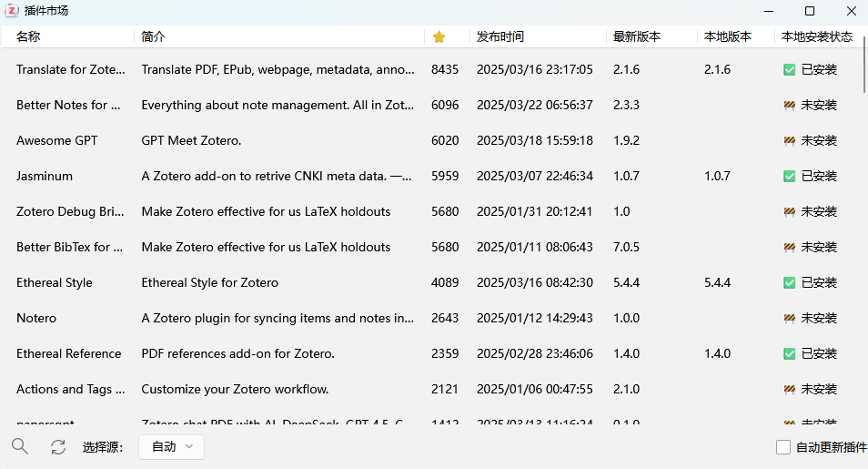Screen dimensions: 868x469
Task: Select the Notero plugin name
Action: pyautogui.click(x=36, y=318)
